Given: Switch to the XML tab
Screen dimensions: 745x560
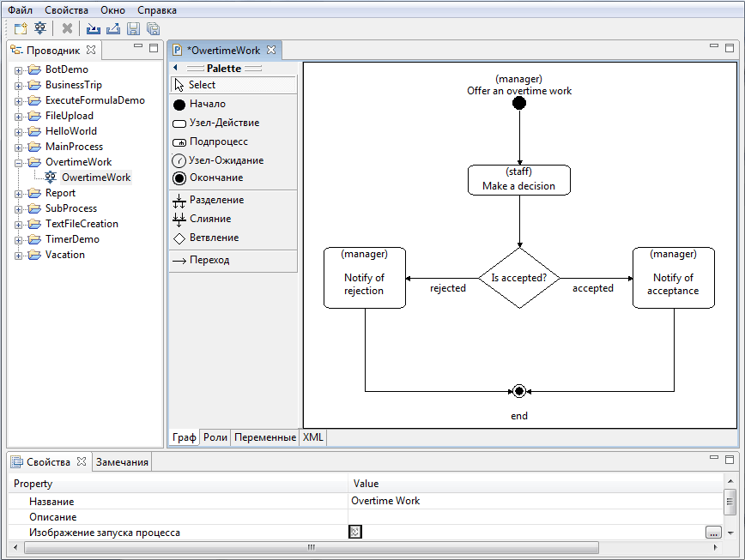Looking at the screenshot, I should pyautogui.click(x=312, y=437).
